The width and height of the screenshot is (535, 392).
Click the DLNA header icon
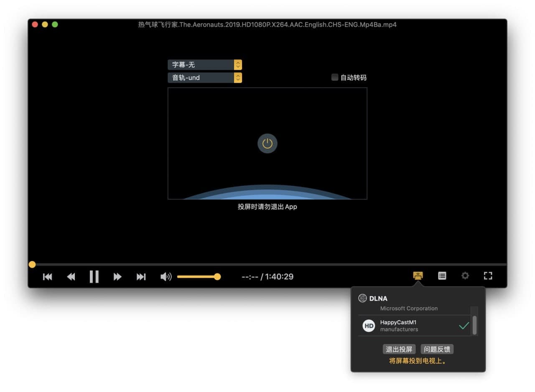362,298
